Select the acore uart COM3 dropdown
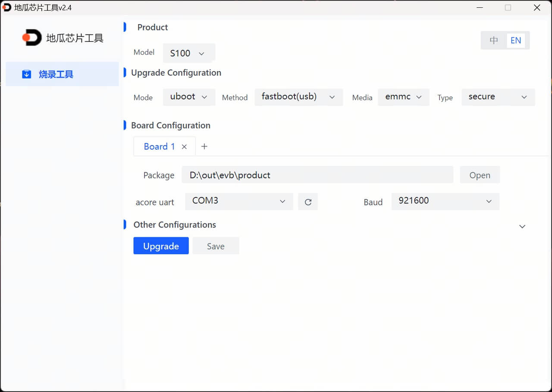Viewport: 552px width, 392px height. (x=239, y=201)
